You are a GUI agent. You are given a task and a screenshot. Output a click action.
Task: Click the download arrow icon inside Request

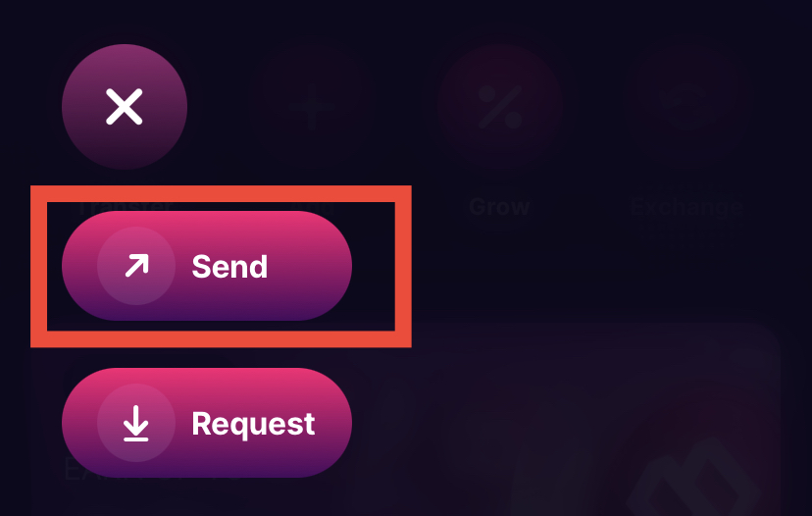pos(136,423)
